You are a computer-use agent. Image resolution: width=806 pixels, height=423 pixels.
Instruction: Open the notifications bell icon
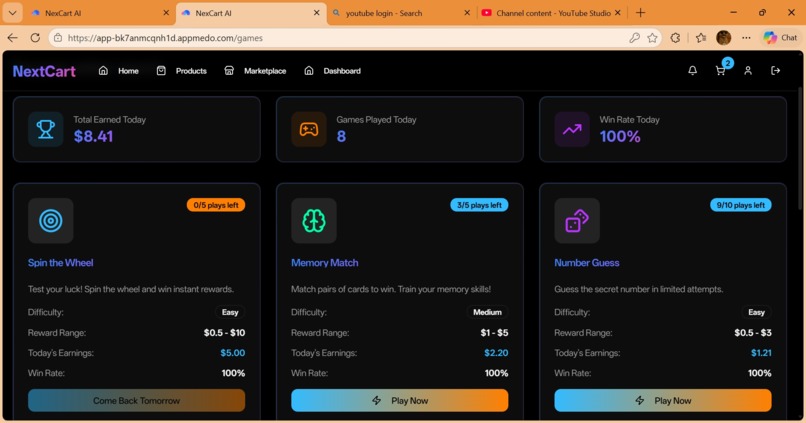pos(692,71)
